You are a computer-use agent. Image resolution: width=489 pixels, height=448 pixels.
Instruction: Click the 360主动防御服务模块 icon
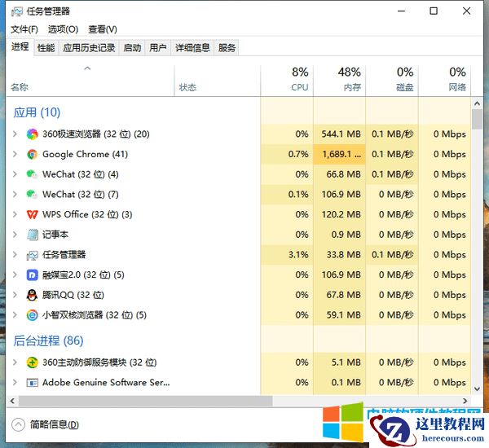(32, 362)
